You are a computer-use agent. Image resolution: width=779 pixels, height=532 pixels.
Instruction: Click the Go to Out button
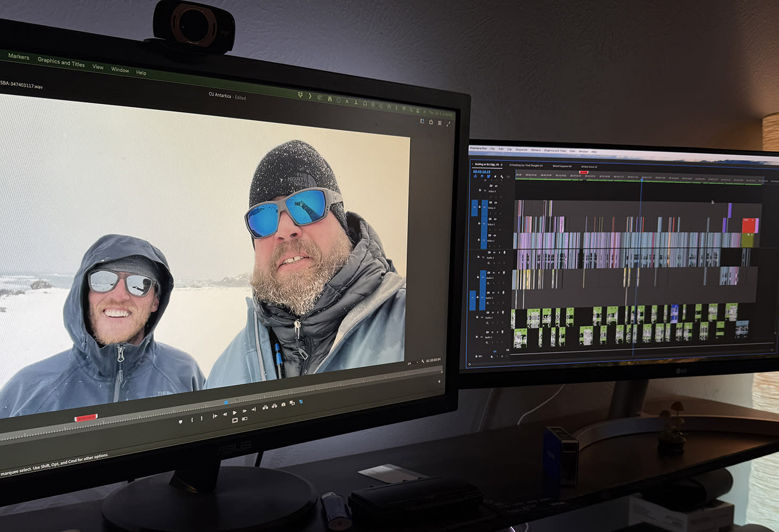(254, 410)
